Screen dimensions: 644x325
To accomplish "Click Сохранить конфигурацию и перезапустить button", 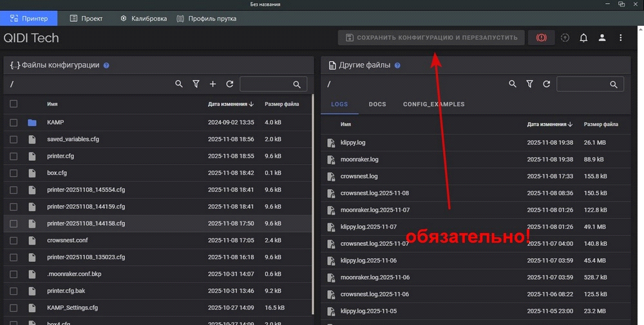I will (x=431, y=38).
